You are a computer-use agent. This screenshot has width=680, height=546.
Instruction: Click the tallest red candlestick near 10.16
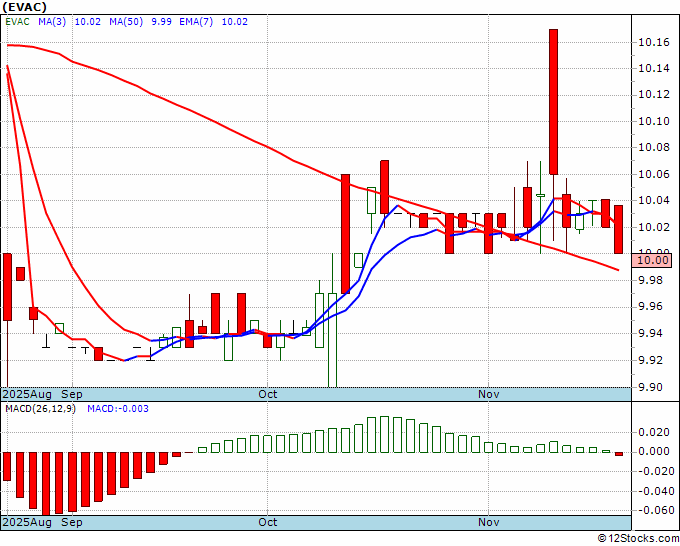pos(553,102)
